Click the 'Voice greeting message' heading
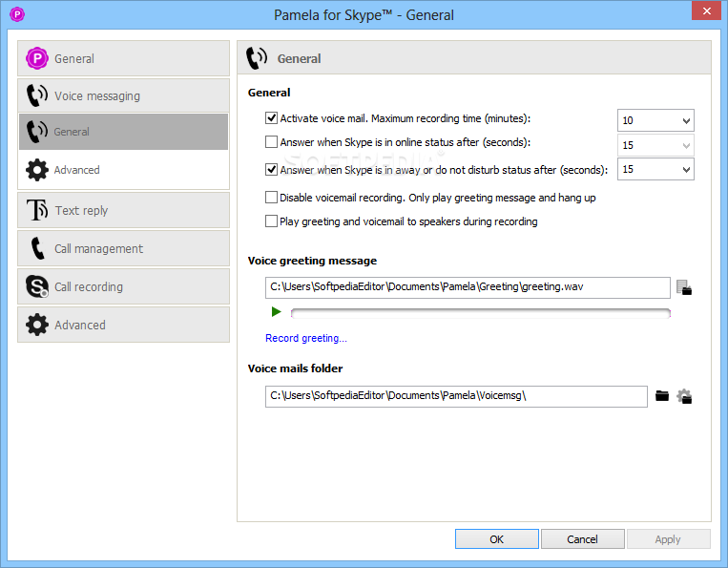This screenshot has height=568, width=728. pos(312,261)
